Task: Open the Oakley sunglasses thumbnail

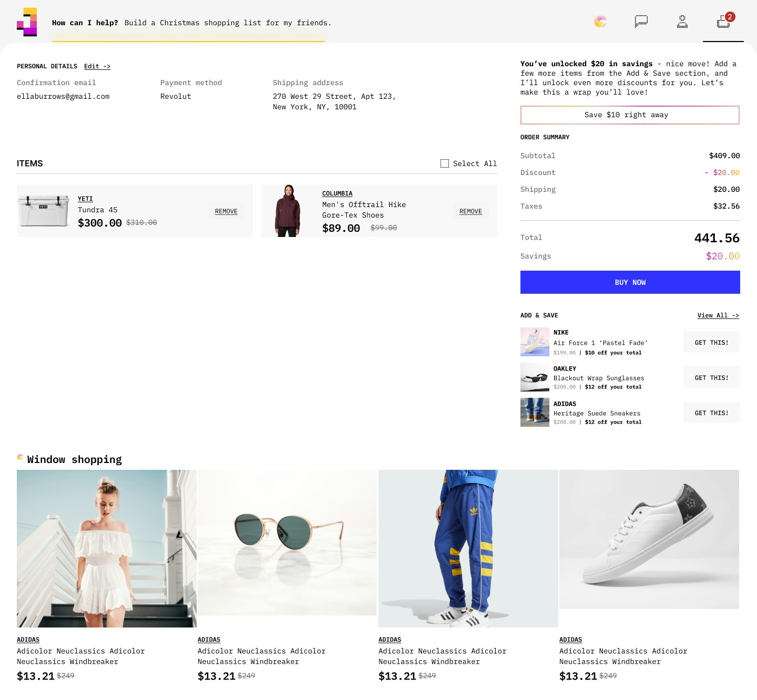Action: tap(535, 377)
